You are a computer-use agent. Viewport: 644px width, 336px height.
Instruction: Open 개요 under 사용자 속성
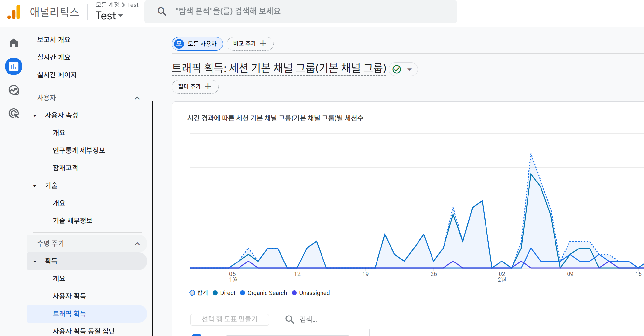pos(59,133)
